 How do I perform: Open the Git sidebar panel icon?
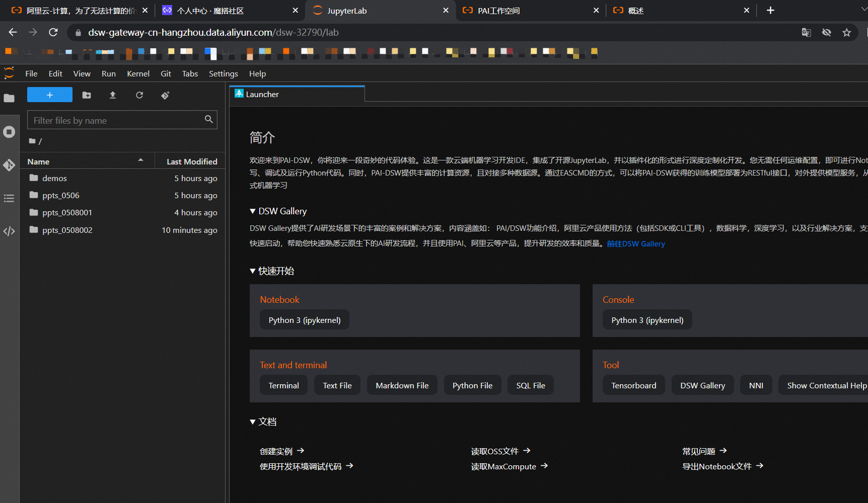(9, 165)
